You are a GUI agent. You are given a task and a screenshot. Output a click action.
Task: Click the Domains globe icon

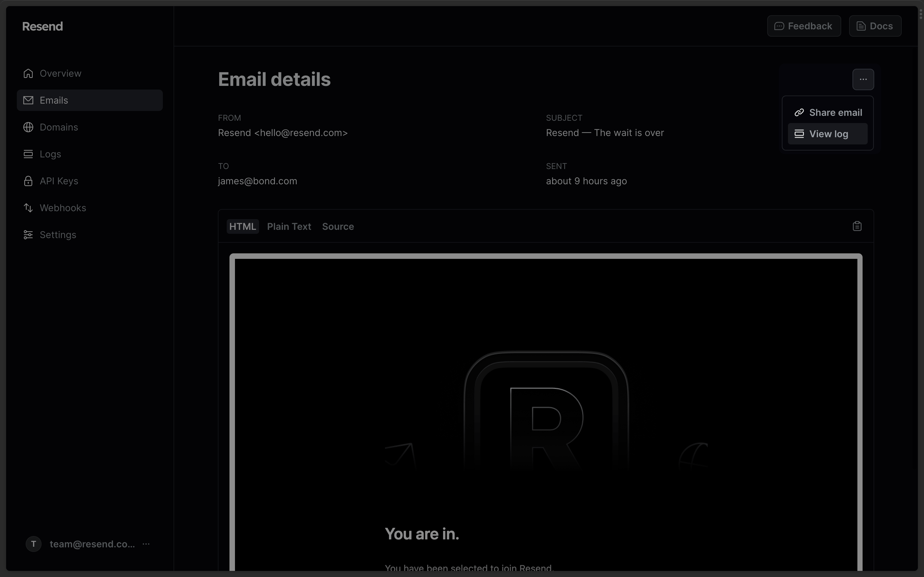(28, 127)
